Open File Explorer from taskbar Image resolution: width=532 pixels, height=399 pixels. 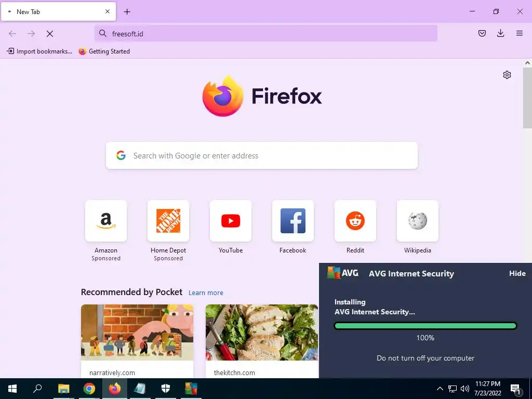point(63,389)
